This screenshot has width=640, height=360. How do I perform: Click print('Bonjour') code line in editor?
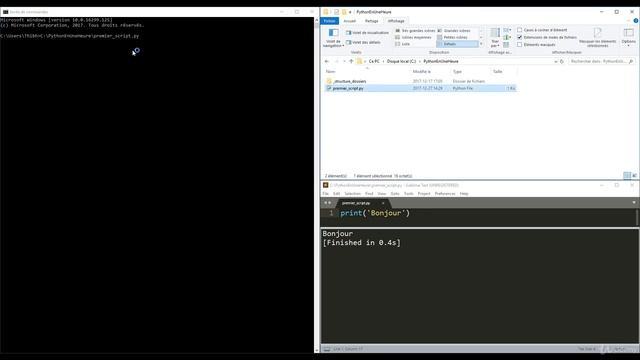375,213
